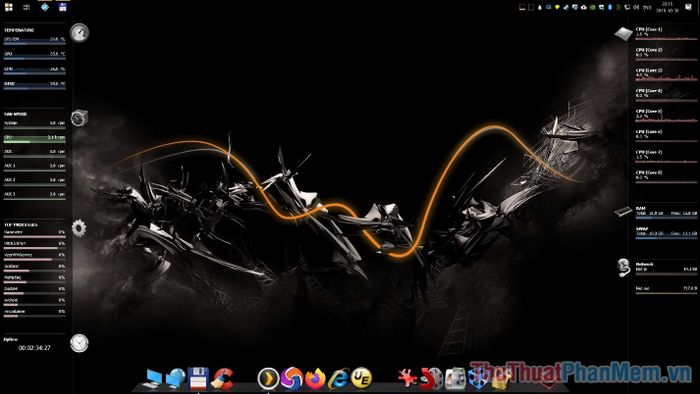Click the Bluetooth icon in system tray
The height and width of the screenshot is (394, 700).
[610, 7]
